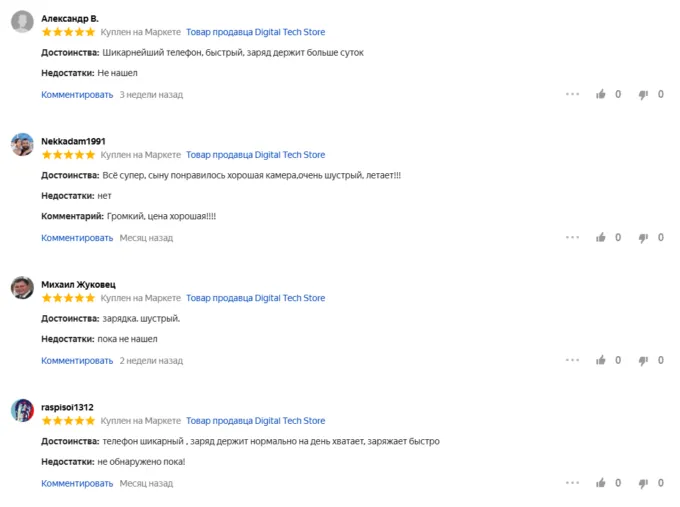Thumbs up Nekkadam1991's review

click(x=601, y=238)
